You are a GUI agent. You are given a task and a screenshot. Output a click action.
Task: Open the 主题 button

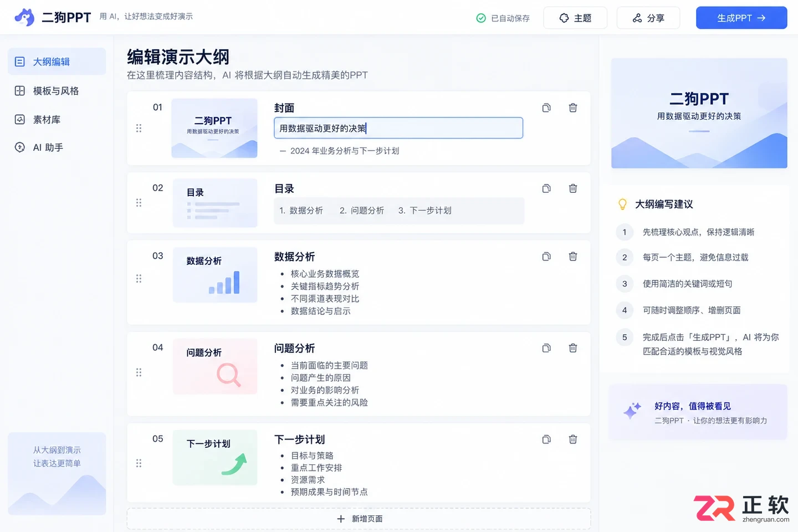575,18
